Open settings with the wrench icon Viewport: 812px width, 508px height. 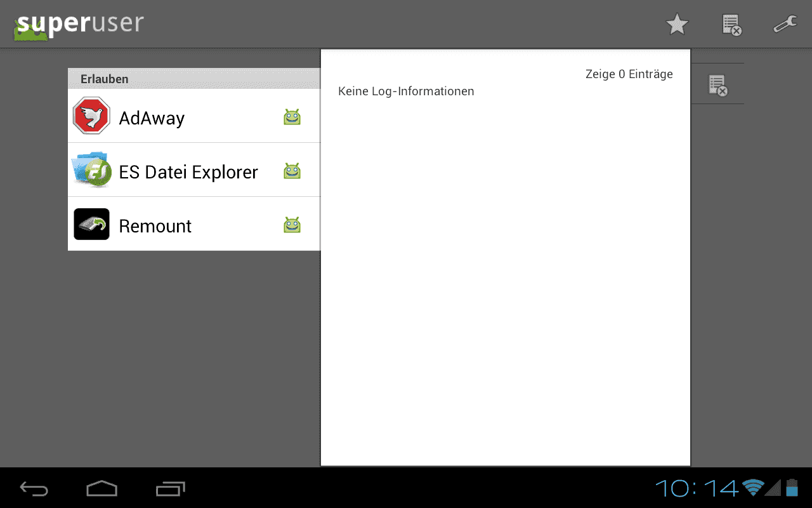[785, 25]
